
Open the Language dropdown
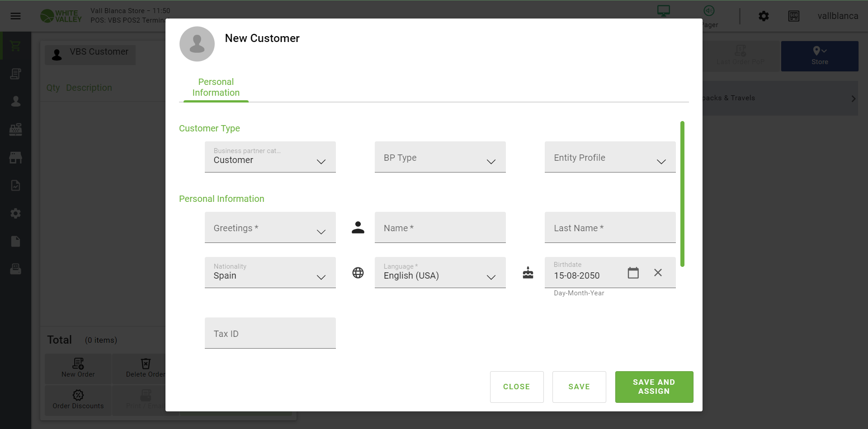440,273
